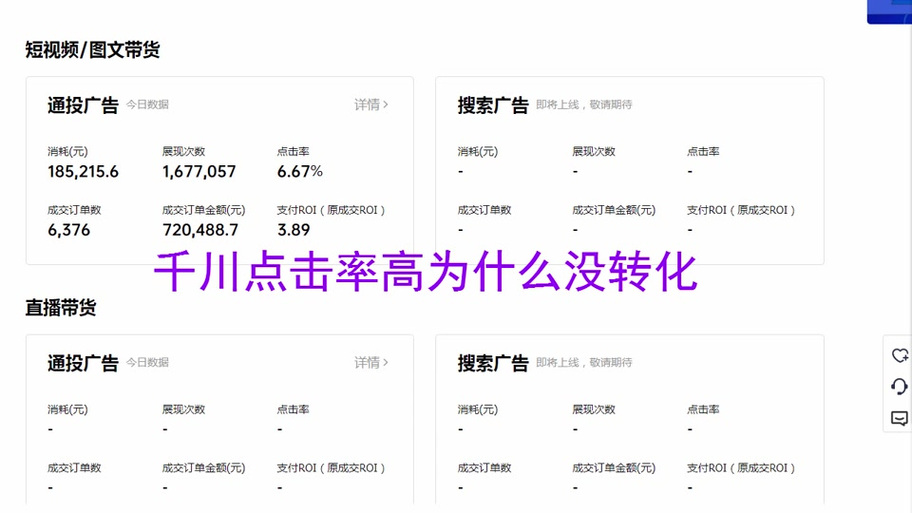
Task: Click 支付ROI（原成交ROI）label above 3.89
Action: pos(331,210)
